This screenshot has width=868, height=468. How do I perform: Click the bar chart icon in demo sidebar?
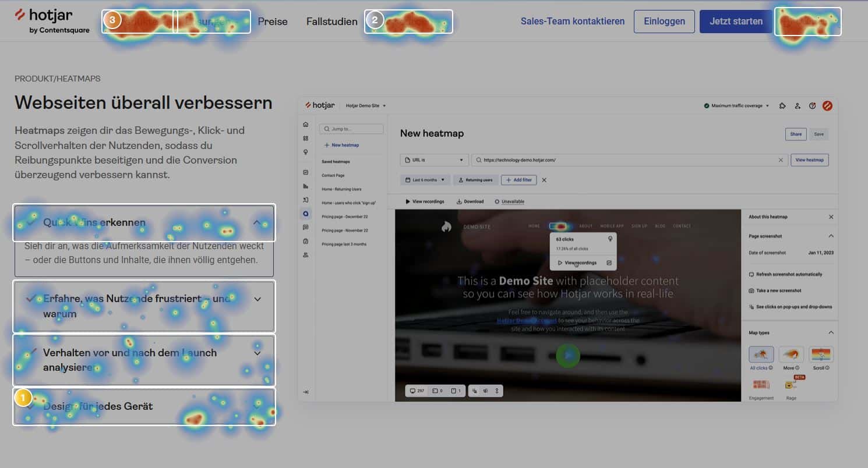point(306,186)
